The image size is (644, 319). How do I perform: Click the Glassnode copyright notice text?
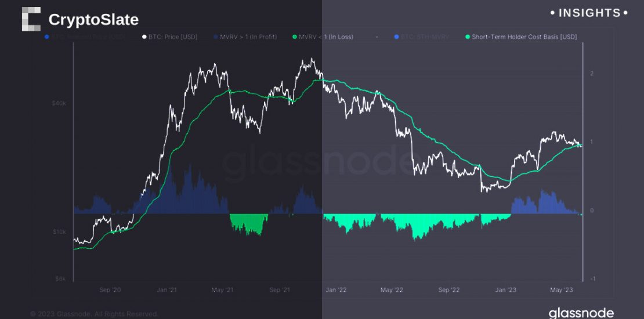click(x=94, y=314)
